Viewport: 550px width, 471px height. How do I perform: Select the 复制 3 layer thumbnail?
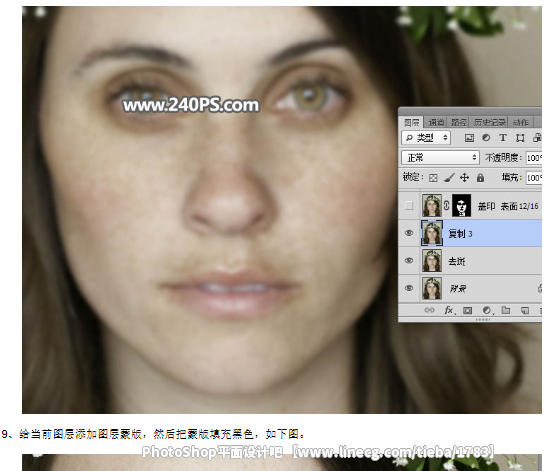click(x=432, y=233)
